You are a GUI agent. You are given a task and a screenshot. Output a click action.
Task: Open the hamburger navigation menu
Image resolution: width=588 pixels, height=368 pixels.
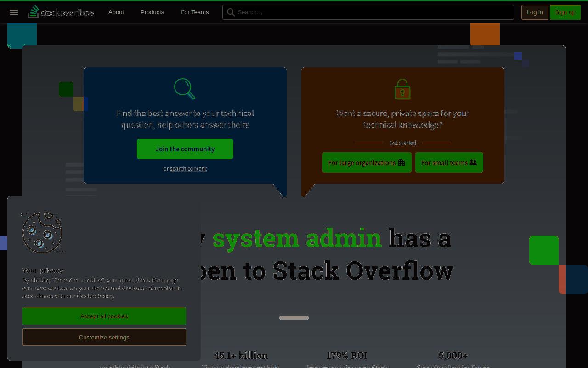[x=14, y=12]
